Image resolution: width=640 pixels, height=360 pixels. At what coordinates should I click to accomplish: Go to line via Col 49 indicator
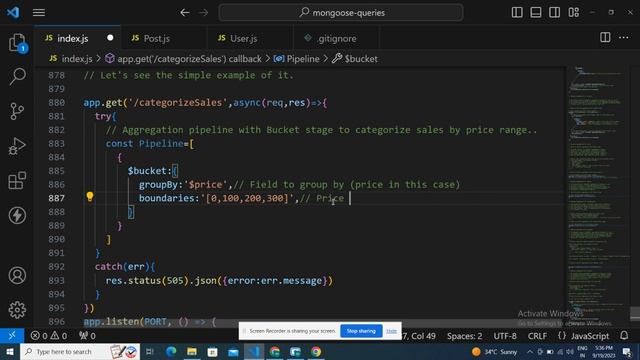[419, 336]
